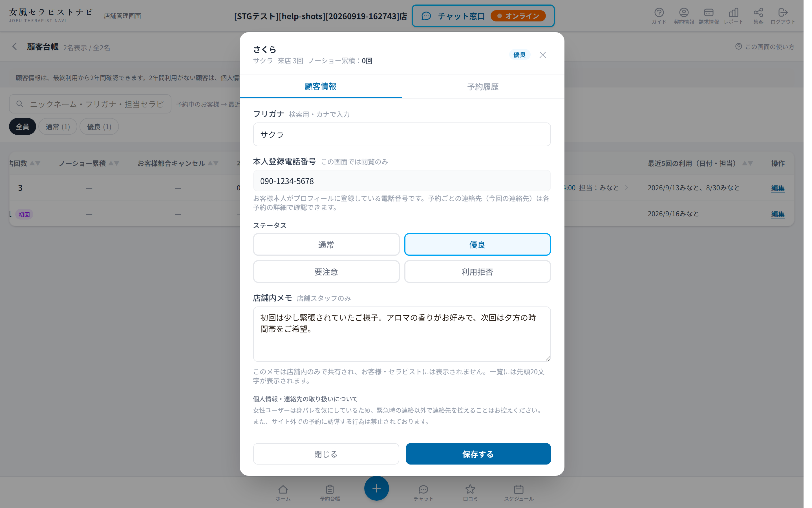Filter customers by 通常 (1) chip

[x=58, y=127]
